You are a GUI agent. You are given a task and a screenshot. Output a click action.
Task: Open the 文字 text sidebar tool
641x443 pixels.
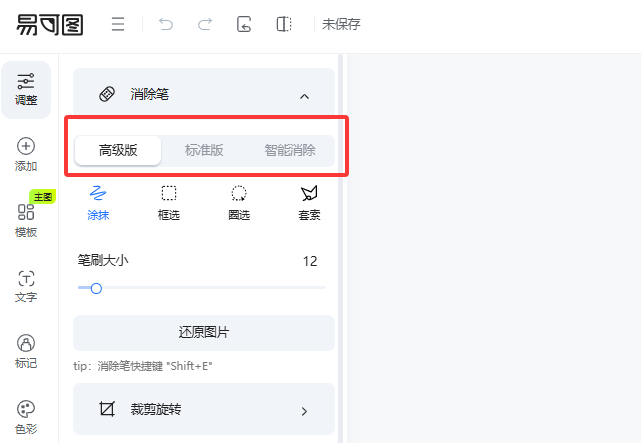(x=26, y=286)
